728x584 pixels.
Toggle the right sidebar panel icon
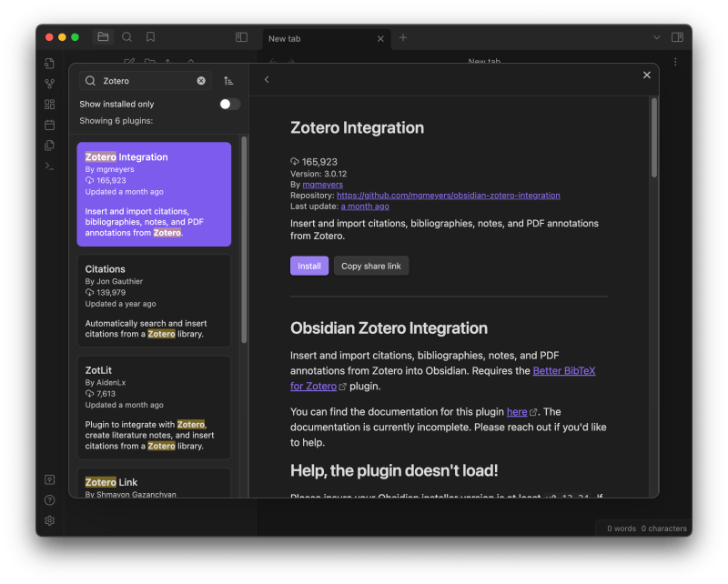coord(677,37)
